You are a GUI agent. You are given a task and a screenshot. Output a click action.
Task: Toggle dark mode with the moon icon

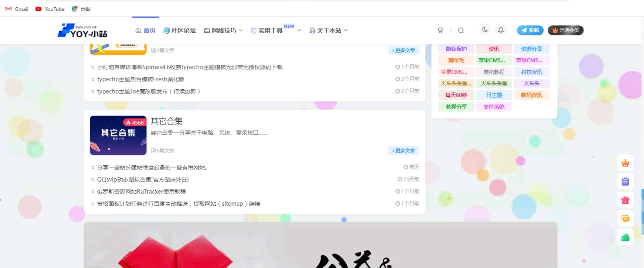coord(485,30)
